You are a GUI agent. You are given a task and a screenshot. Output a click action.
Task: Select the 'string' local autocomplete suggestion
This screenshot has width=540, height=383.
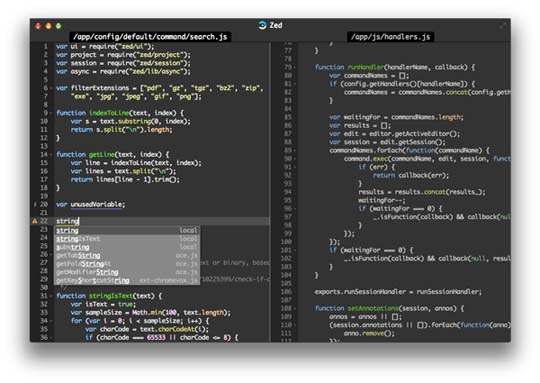coord(127,230)
